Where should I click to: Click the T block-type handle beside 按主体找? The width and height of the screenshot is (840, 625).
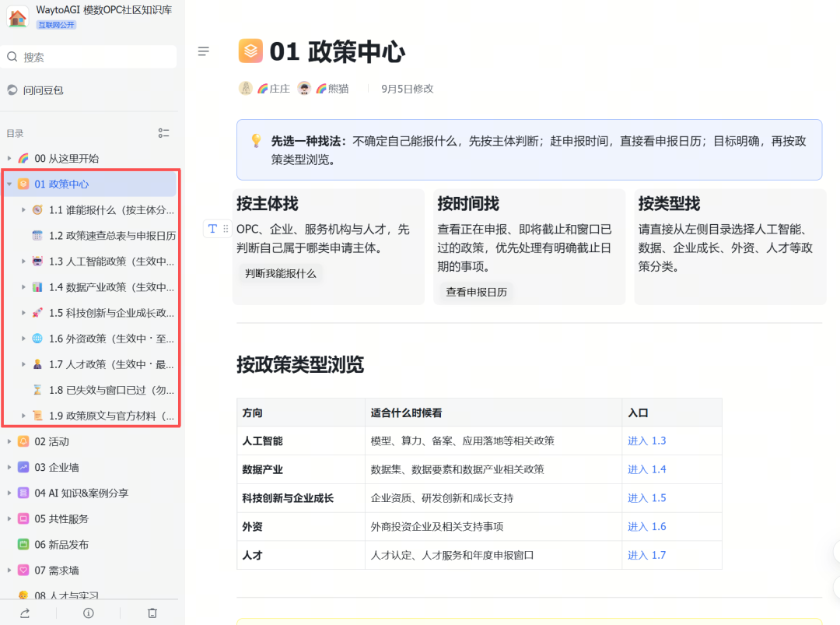[x=212, y=229]
